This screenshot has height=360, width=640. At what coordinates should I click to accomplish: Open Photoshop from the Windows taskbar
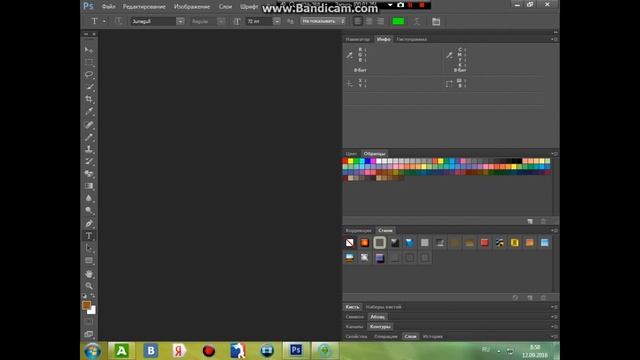296,350
